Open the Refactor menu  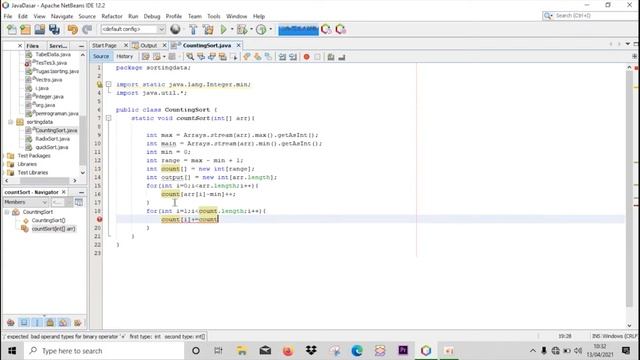(112, 16)
